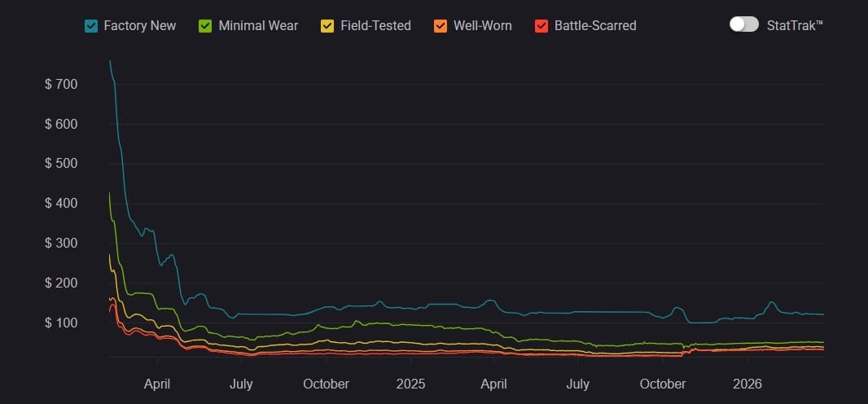Toggle the red Battle-Scarred checkbox
This screenshot has height=404, width=868.
coord(541,26)
